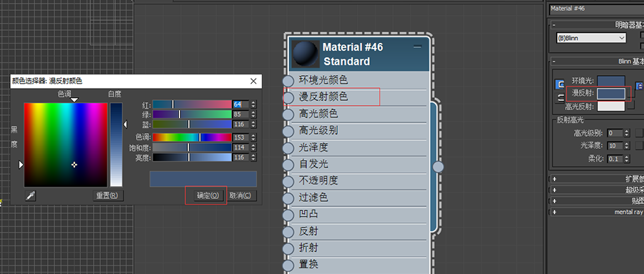
Task: Click the 不透明度 input socket
Action: [x=288, y=181]
